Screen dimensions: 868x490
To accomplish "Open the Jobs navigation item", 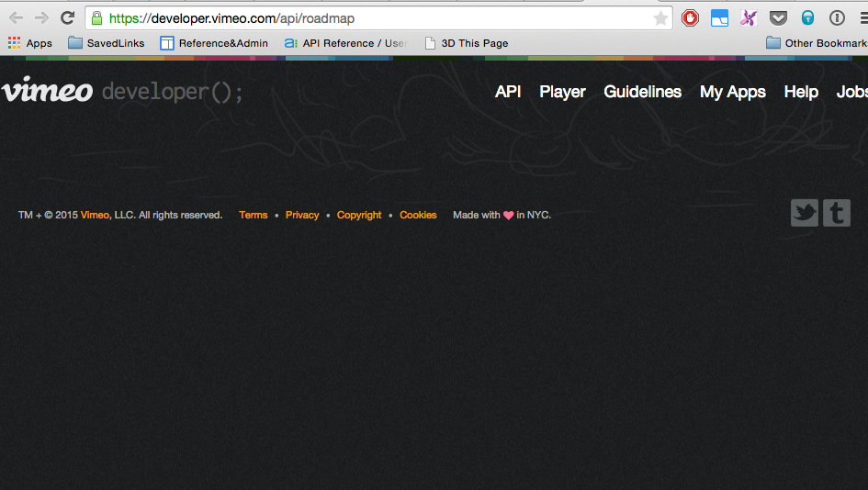I will [852, 92].
